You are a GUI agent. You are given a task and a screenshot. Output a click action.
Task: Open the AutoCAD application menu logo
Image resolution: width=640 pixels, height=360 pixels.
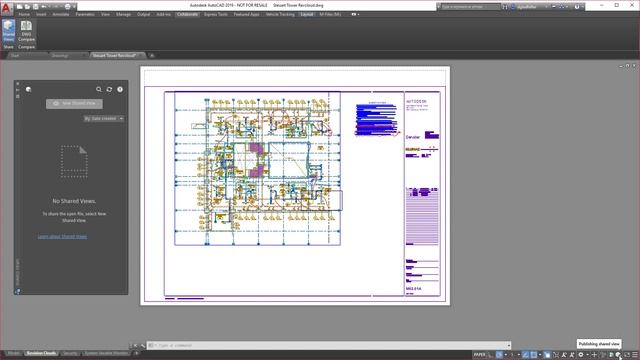click(x=6, y=8)
